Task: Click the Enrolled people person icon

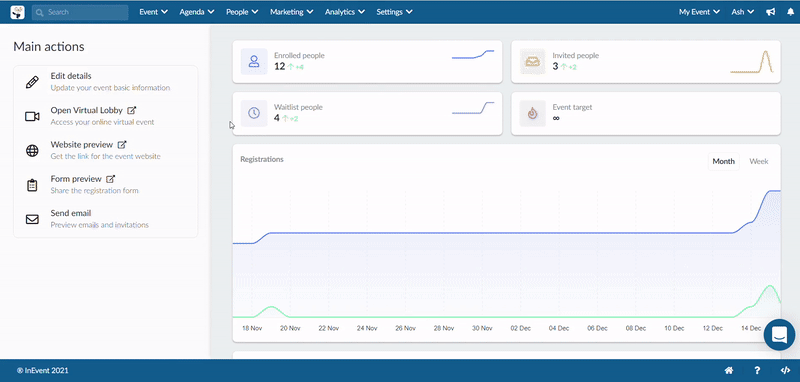Action: point(254,62)
